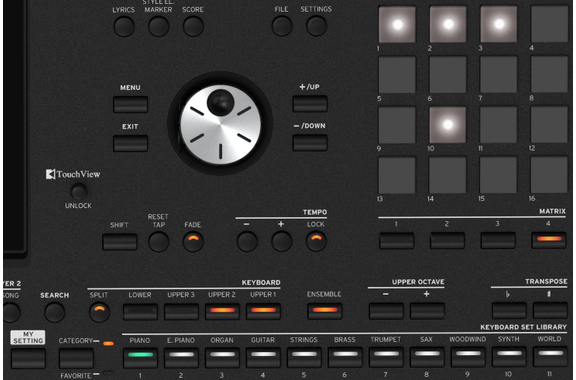Decrease tempo with the minus button
This screenshot has height=380, width=576.
pos(247,241)
